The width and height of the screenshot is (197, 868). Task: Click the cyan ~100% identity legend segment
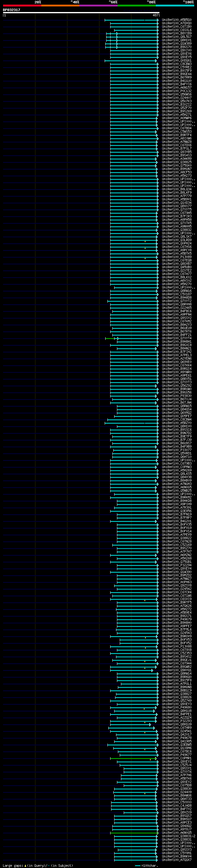(175, 6)
